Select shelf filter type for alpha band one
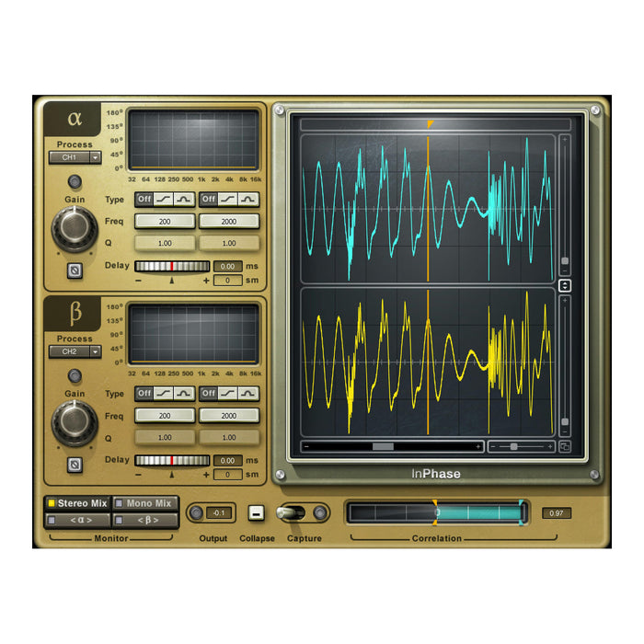Image resolution: width=644 pixels, height=644 pixels. click(x=164, y=200)
